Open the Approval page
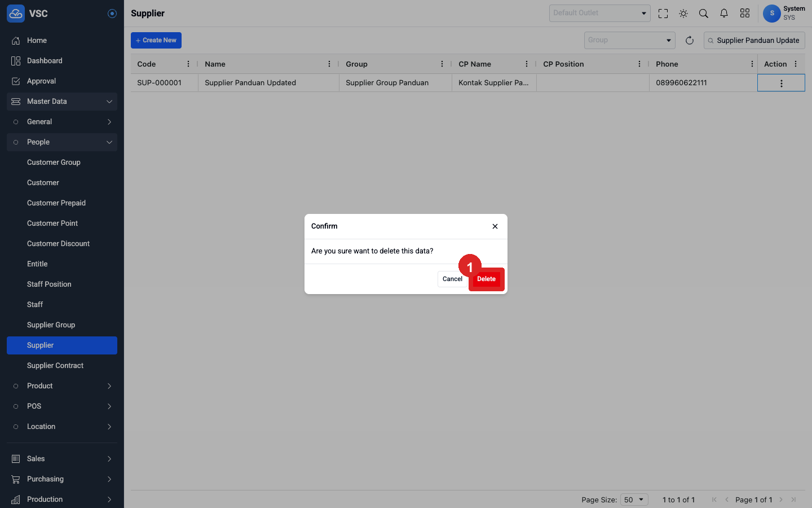812x508 pixels. pos(62,81)
